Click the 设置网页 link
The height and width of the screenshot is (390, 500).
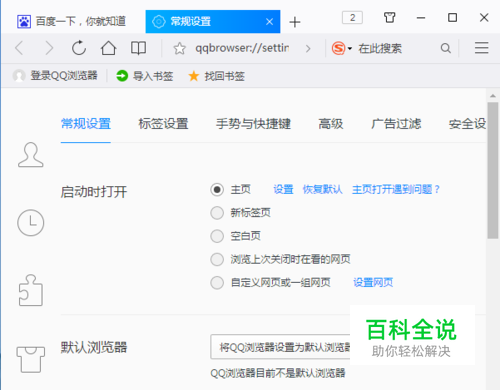tap(373, 283)
